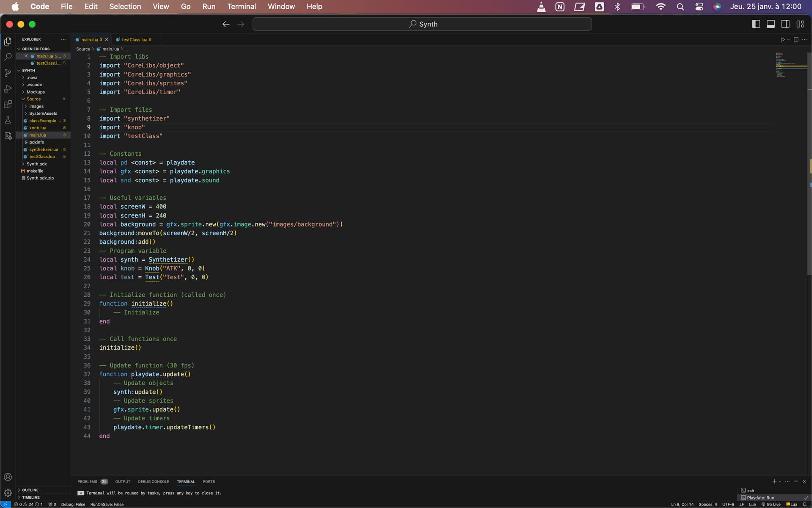Open the Terminal menu in the menu bar
This screenshot has width=812, height=508.
241,6
